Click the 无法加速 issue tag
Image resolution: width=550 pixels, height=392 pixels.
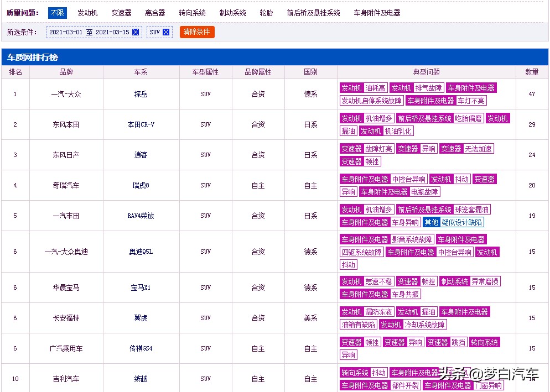click(478, 149)
